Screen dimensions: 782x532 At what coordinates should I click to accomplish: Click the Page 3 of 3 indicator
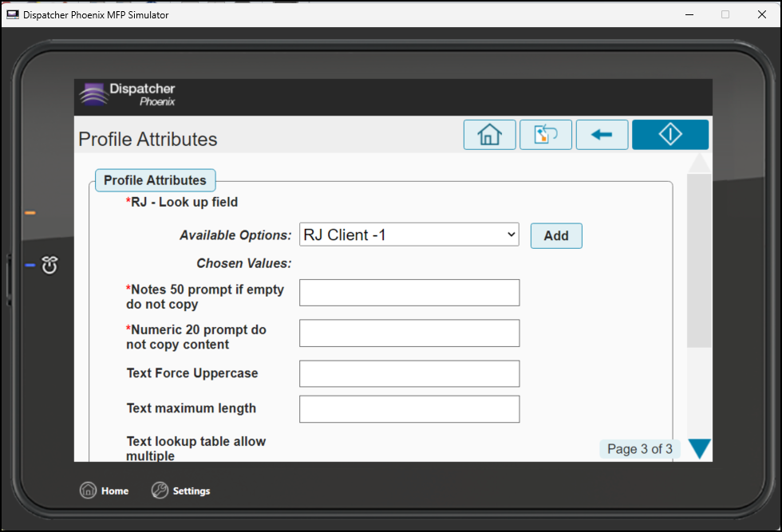click(640, 449)
